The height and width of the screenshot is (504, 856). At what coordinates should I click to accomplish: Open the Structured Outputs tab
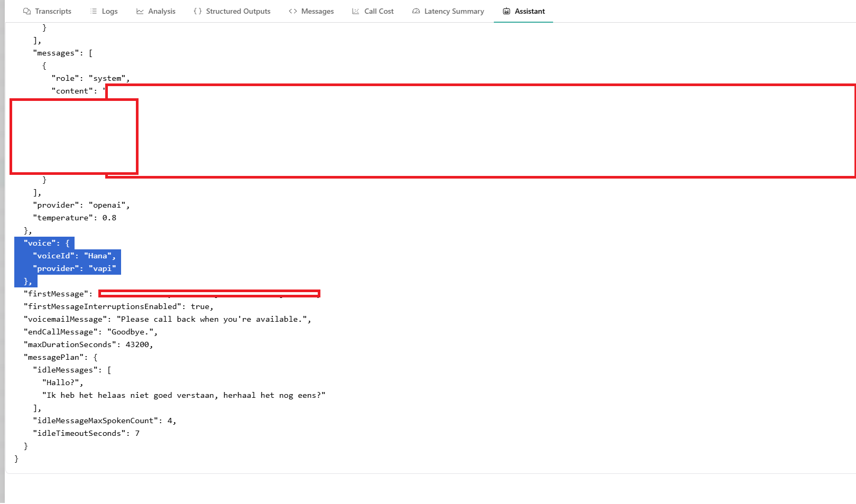(x=232, y=11)
